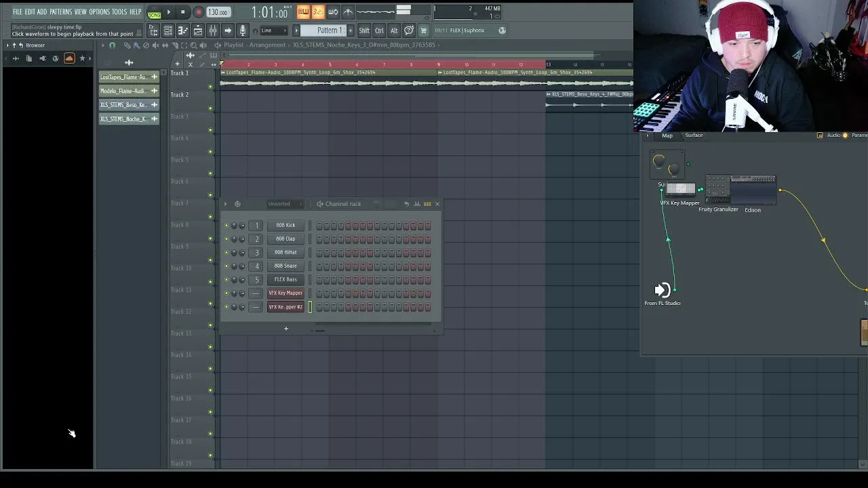Toggle Channel rack step view icon
The height and width of the screenshot is (488, 868).
point(427,204)
